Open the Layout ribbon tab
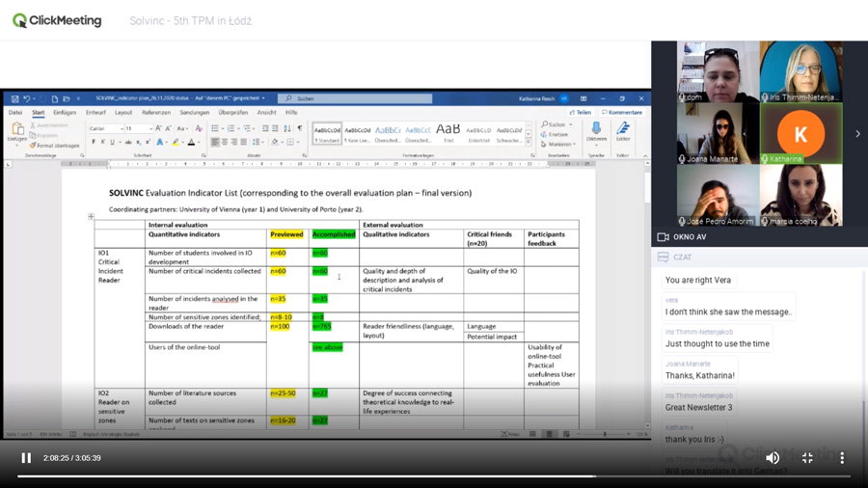 point(123,112)
